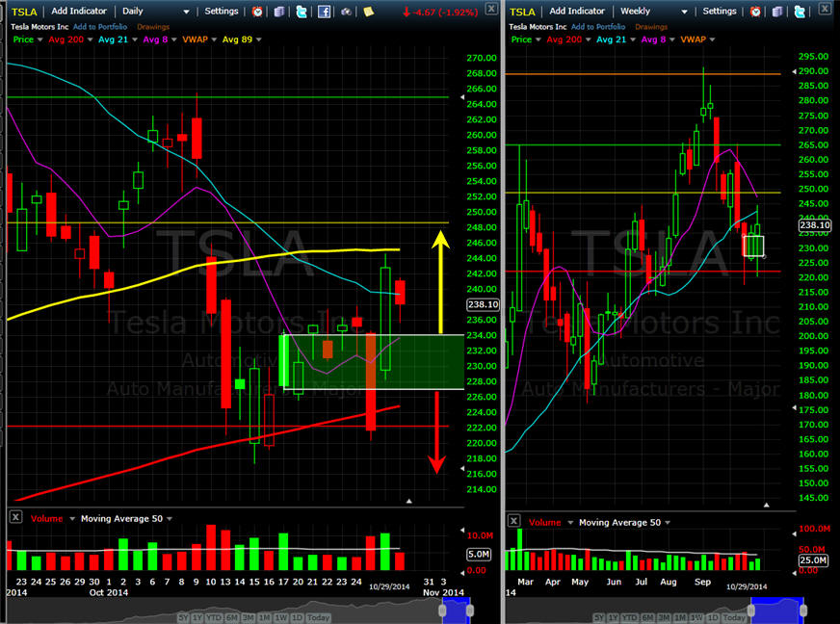The height and width of the screenshot is (624, 840).
Task: Open Moving Average 50 menu in Weekly chart
Action: [x=668, y=522]
